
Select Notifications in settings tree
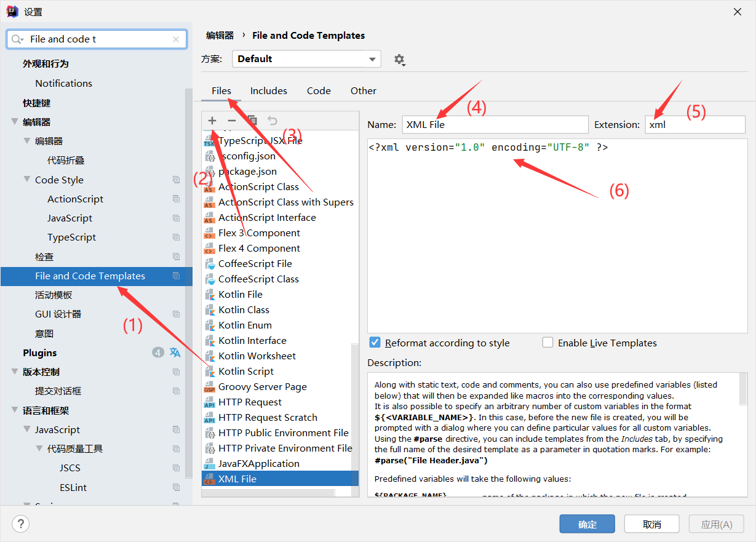(63, 83)
